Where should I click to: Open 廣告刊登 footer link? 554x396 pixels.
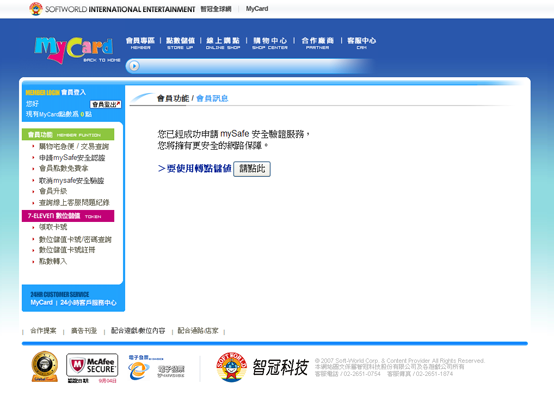click(84, 331)
